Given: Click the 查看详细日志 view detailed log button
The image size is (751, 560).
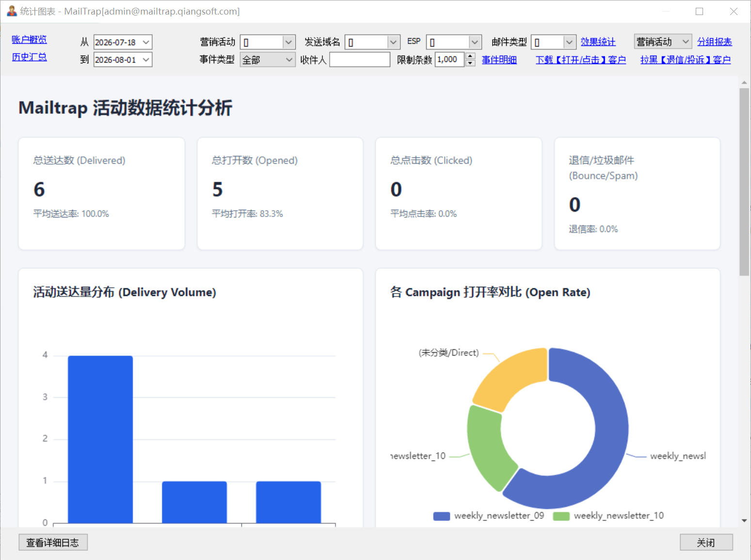Looking at the screenshot, I should tap(53, 543).
